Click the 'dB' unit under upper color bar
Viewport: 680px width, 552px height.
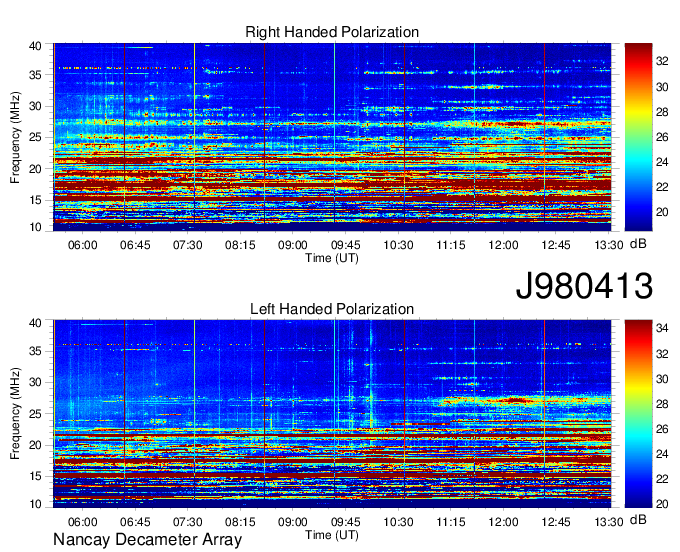point(638,244)
